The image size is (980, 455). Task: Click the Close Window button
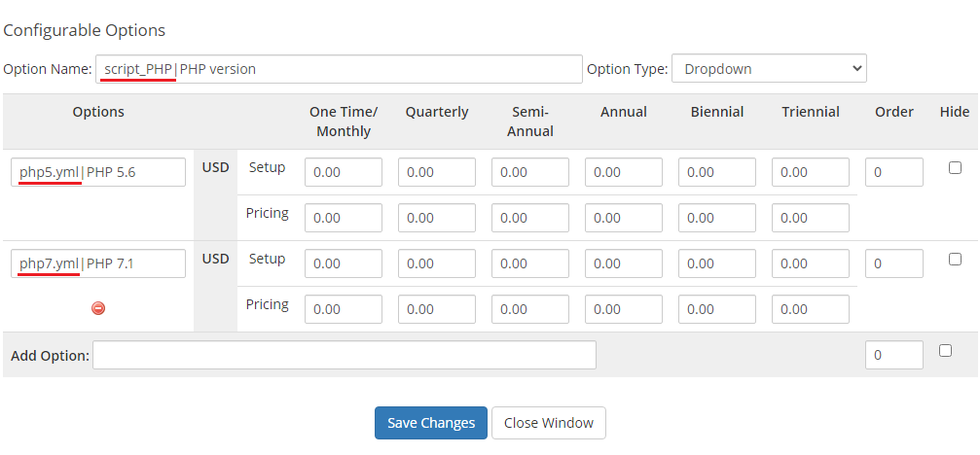(x=549, y=423)
